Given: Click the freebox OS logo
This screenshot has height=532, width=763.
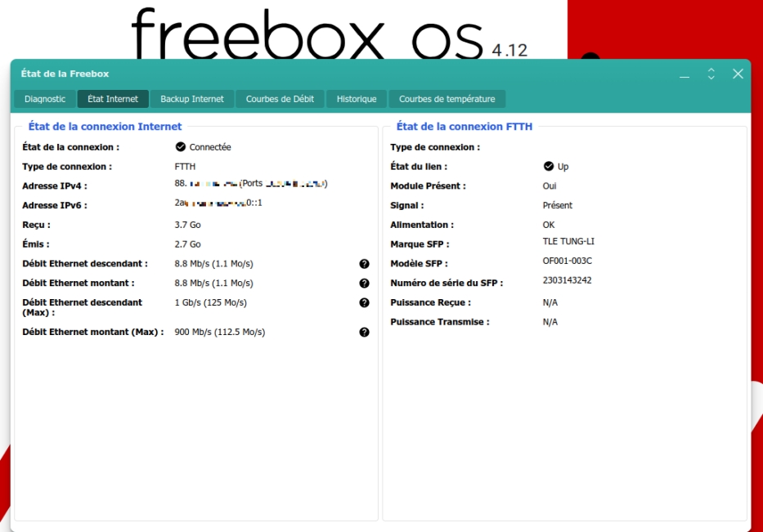Looking at the screenshot, I should click(x=330, y=34).
